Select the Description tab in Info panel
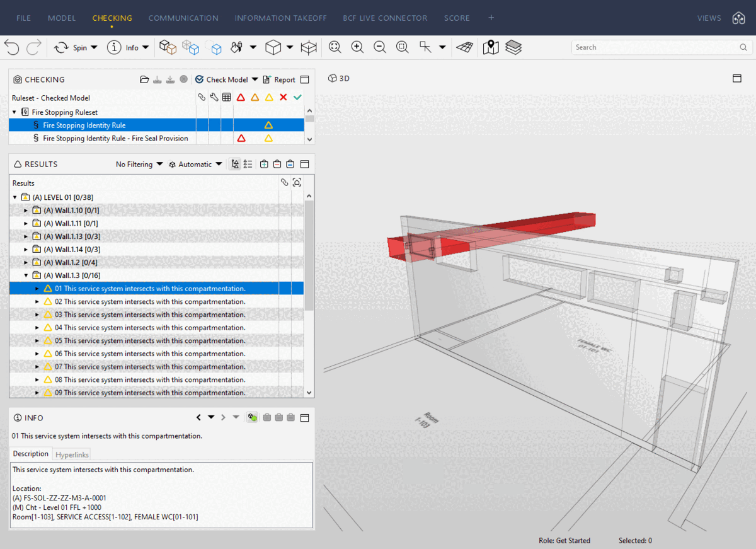756x549 pixels. coord(31,454)
